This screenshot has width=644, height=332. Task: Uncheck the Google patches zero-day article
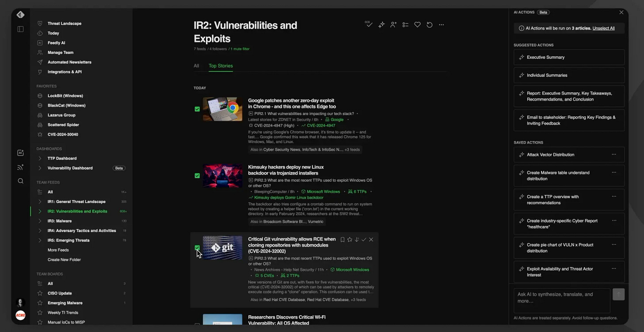tap(197, 109)
